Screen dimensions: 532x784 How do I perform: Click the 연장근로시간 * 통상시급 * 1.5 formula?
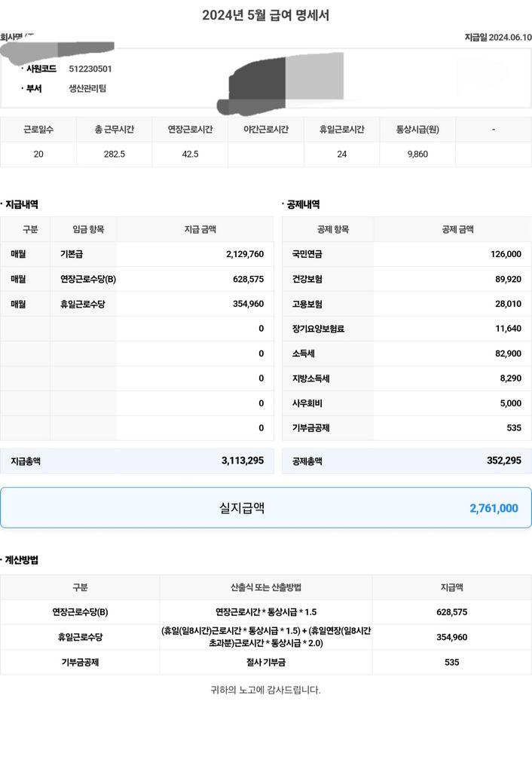pyautogui.click(x=265, y=612)
